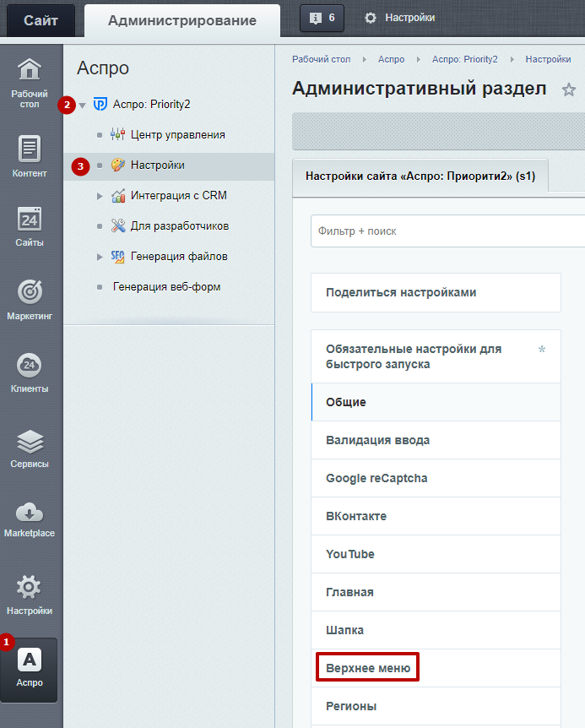Screen dimensions: 585x728
Task: Select ВКонтакте settings section
Action: (436, 516)
